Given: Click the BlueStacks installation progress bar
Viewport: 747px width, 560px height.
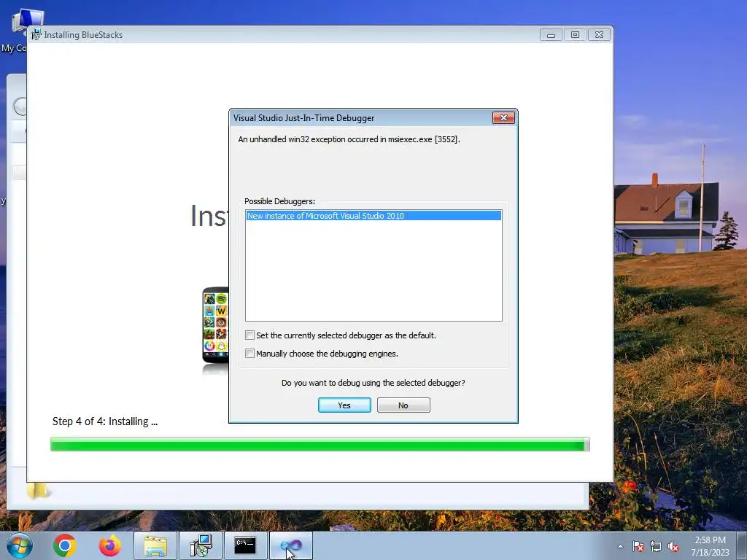Looking at the screenshot, I should (x=320, y=444).
